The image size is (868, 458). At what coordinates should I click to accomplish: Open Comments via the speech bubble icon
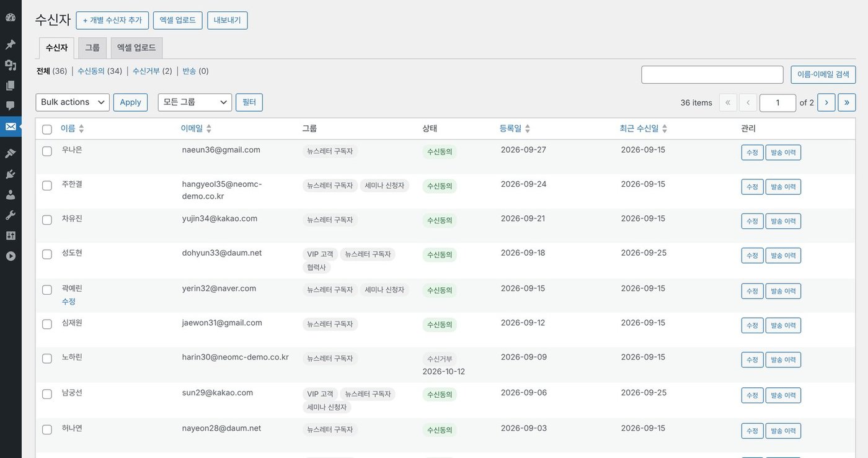pyautogui.click(x=11, y=106)
